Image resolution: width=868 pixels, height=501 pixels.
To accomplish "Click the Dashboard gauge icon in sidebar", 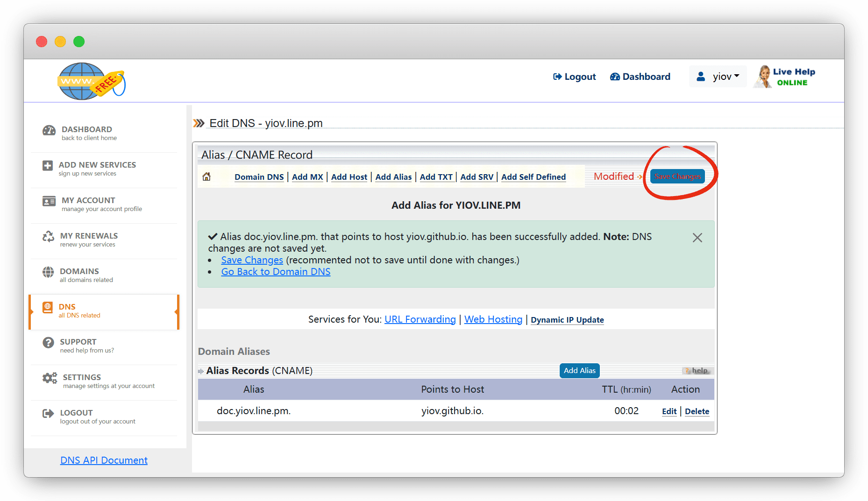I will (49, 131).
